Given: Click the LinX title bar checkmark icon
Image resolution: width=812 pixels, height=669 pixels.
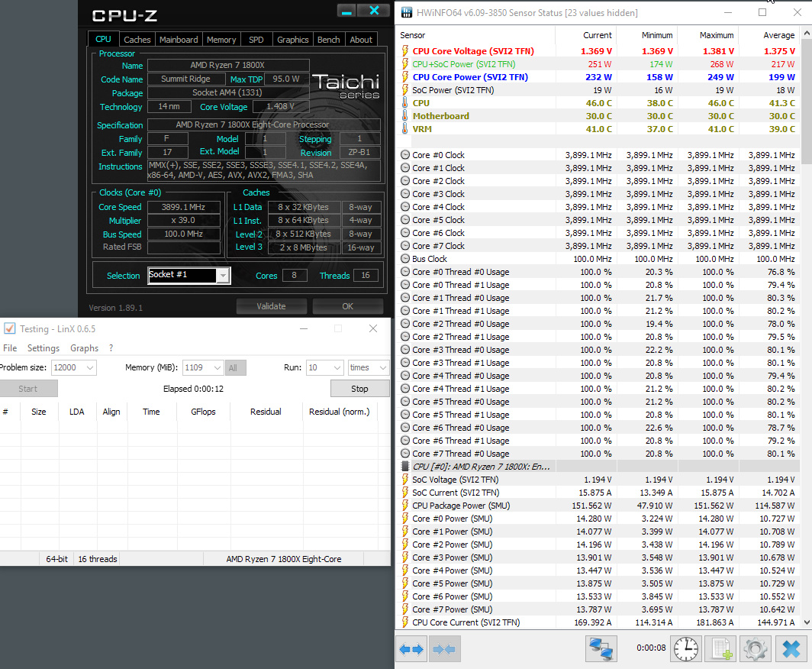Looking at the screenshot, I should click(x=9, y=328).
